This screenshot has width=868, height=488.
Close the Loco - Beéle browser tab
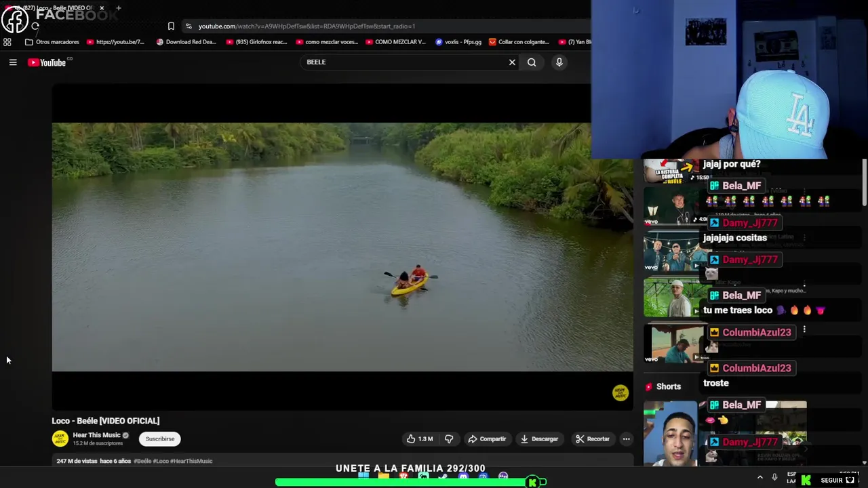102,8
